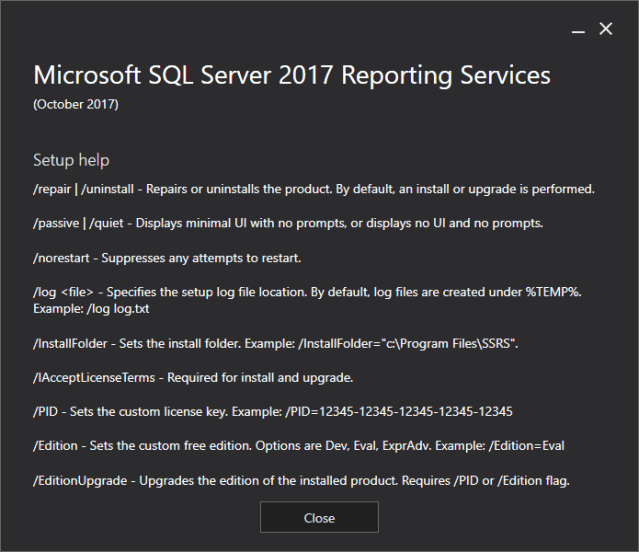Click the Example: /Edition=Eval text
Image resolution: width=639 pixels, height=552 pixels.
pyautogui.click(x=508, y=447)
